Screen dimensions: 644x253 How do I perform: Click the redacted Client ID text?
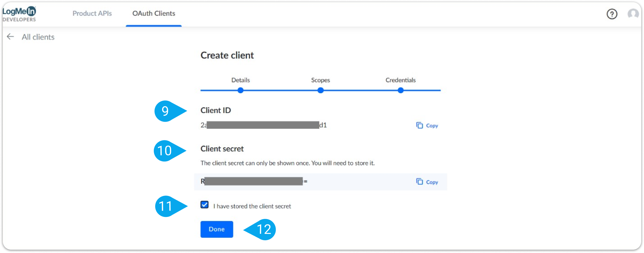[263, 125]
